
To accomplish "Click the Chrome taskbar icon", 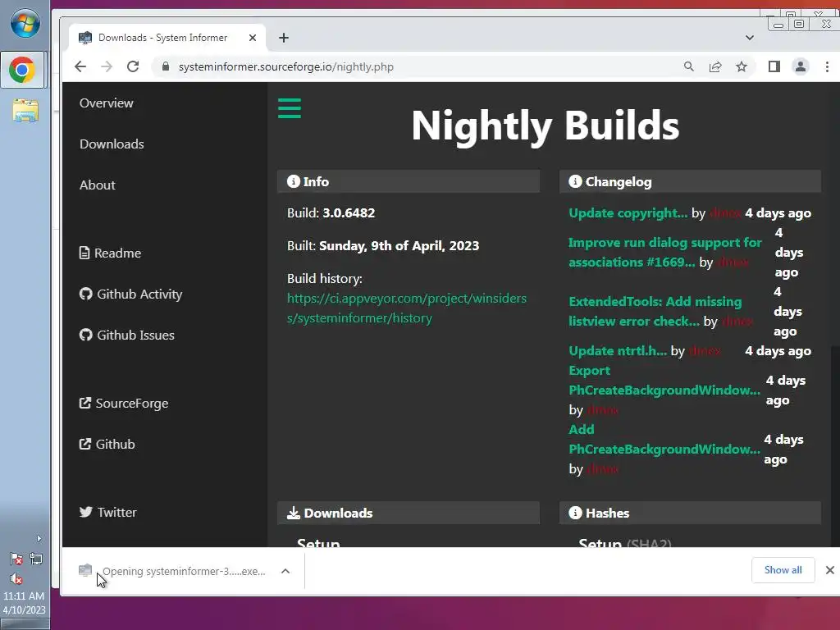I will 22,71.
